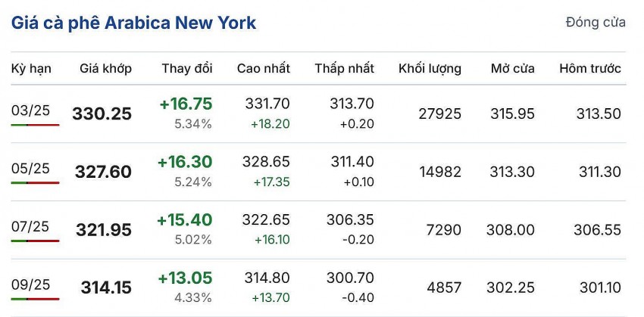Click the 'Giá cà phê Arabica New York' title
Screen dimensions: 644x317
(133, 23)
